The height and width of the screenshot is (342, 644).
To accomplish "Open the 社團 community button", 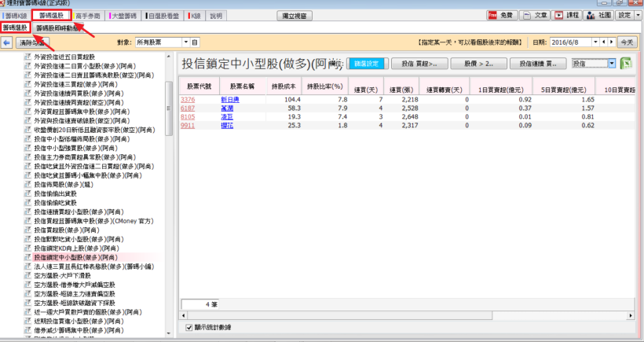I will click(598, 15).
